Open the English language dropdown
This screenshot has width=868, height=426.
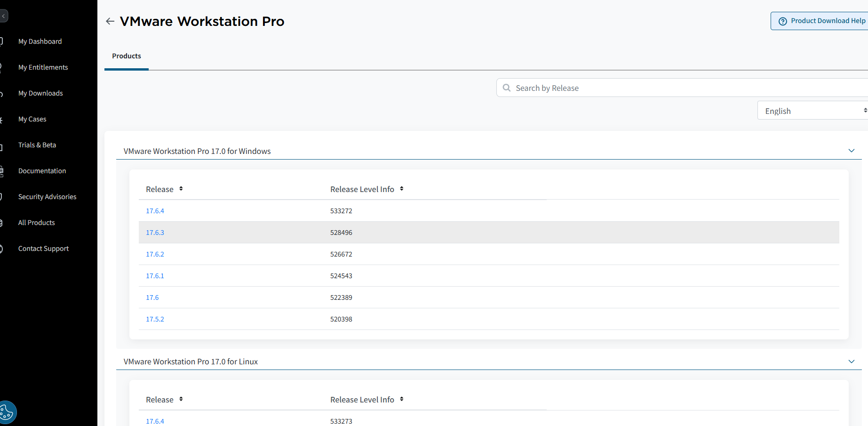pos(812,110)
